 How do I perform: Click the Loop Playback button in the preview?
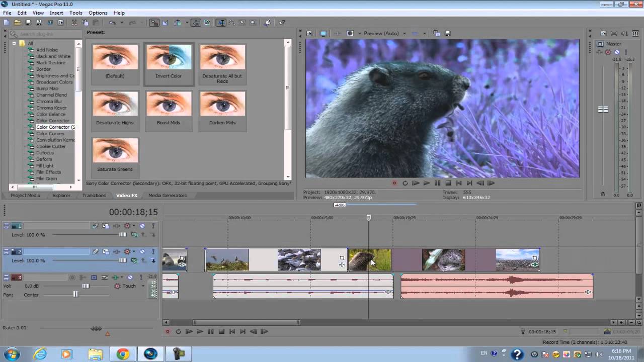point(405,183)
